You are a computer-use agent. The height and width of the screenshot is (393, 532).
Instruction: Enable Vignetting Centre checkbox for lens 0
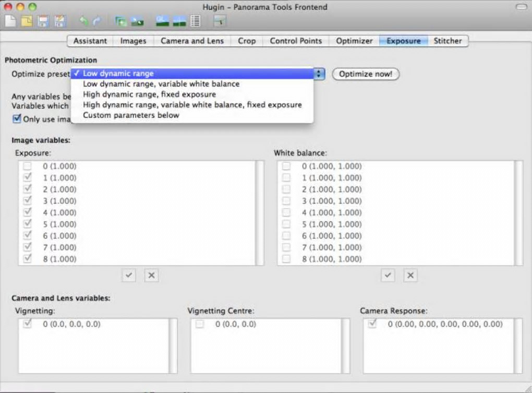point(200,324)
